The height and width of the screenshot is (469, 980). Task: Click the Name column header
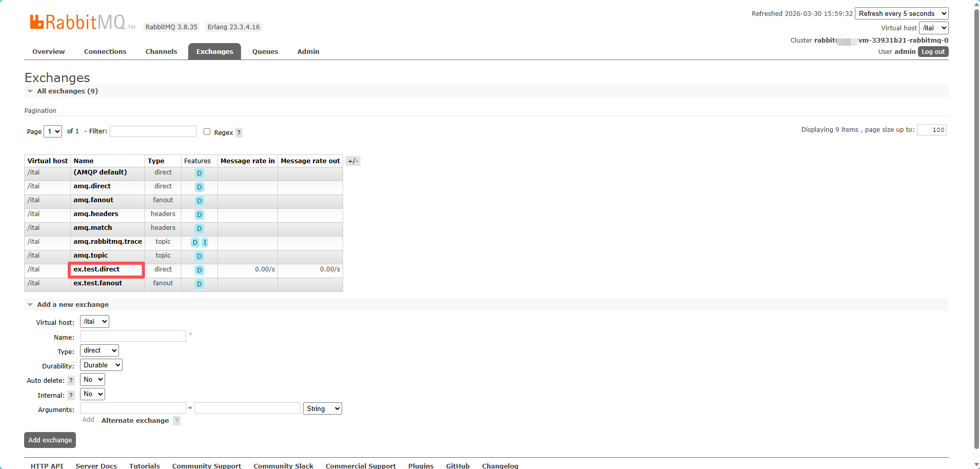(84, 161)
